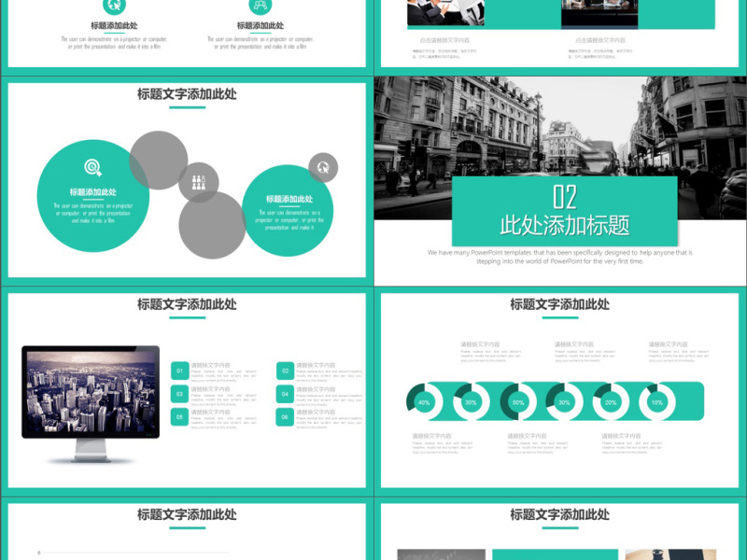This screenshot has width=747, height=560.
Task: Select the green 06 number badge
Action: [285, 417]
